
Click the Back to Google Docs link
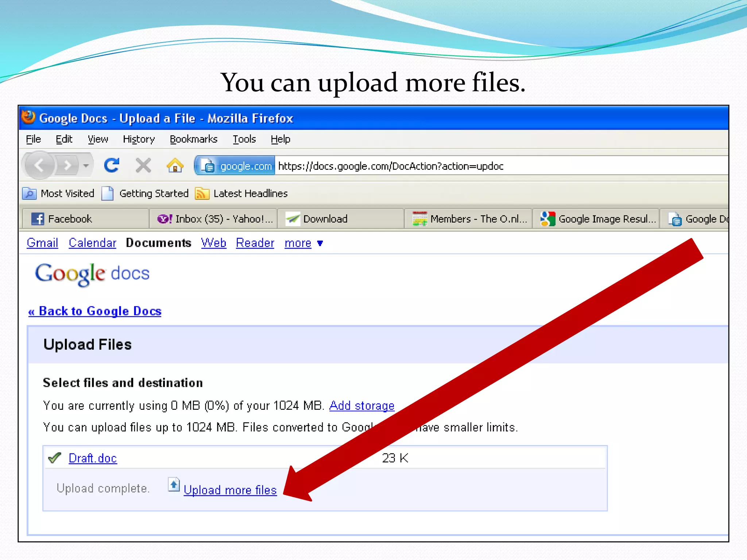[x=95, y=311]
